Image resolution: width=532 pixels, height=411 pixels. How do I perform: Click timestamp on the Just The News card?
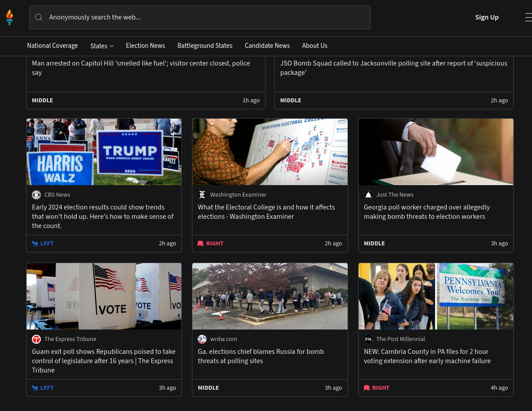pyautogui.click(x=499, y=244)
